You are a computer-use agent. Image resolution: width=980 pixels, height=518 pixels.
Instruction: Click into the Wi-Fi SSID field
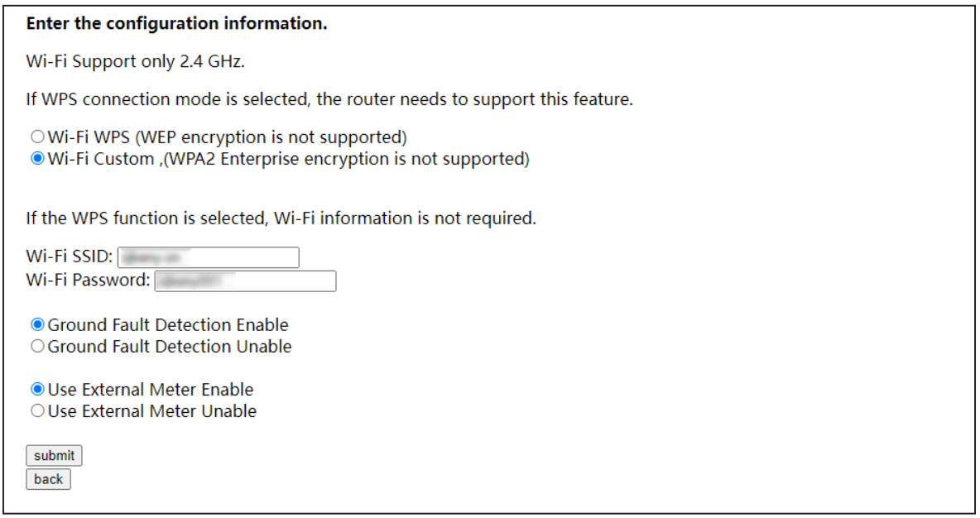coord(208,257)
